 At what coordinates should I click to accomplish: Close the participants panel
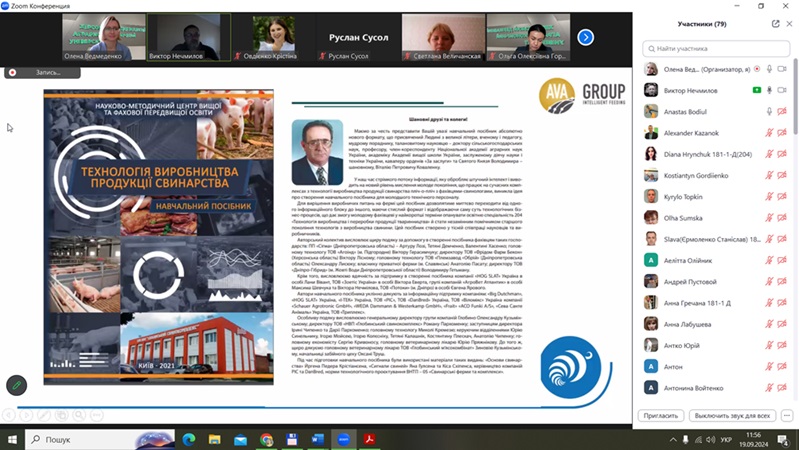point(789,23)
